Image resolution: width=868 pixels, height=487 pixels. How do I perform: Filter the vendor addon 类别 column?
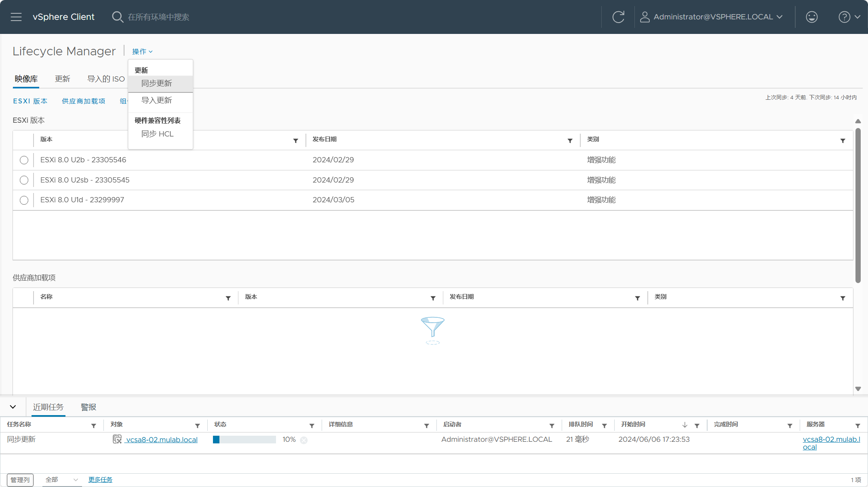pyautogui.click(x=843, y=298)
